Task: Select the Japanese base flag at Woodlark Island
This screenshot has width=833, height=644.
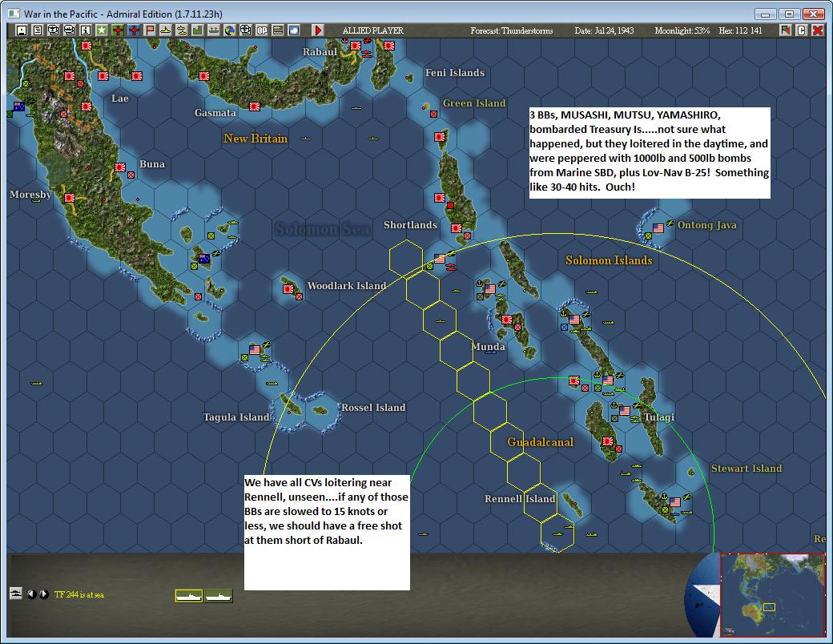Action: coord(288,289)
